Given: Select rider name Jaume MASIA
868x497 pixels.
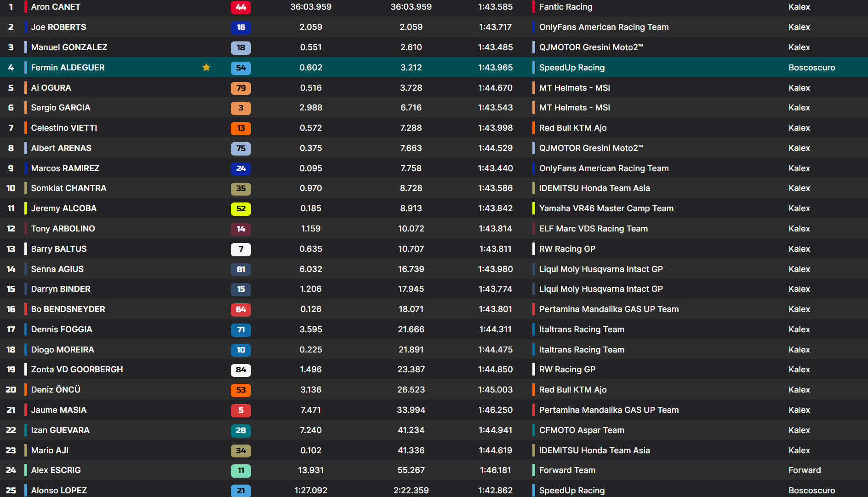Looking at the screenshot, I should tap(59, 410).
